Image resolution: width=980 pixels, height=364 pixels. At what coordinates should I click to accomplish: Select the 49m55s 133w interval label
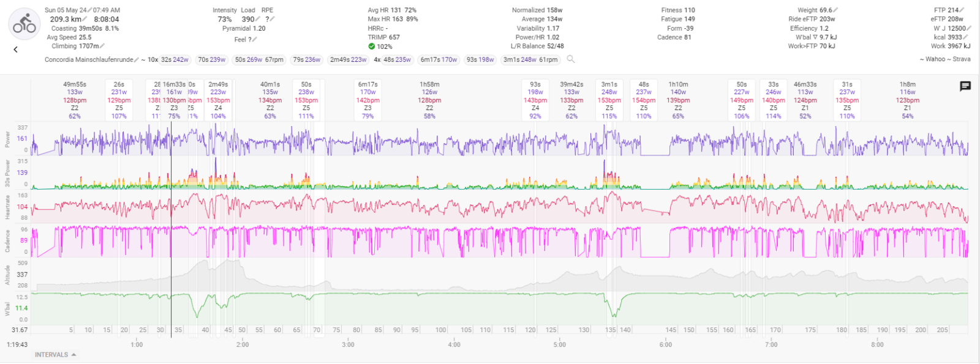point(75,100)
